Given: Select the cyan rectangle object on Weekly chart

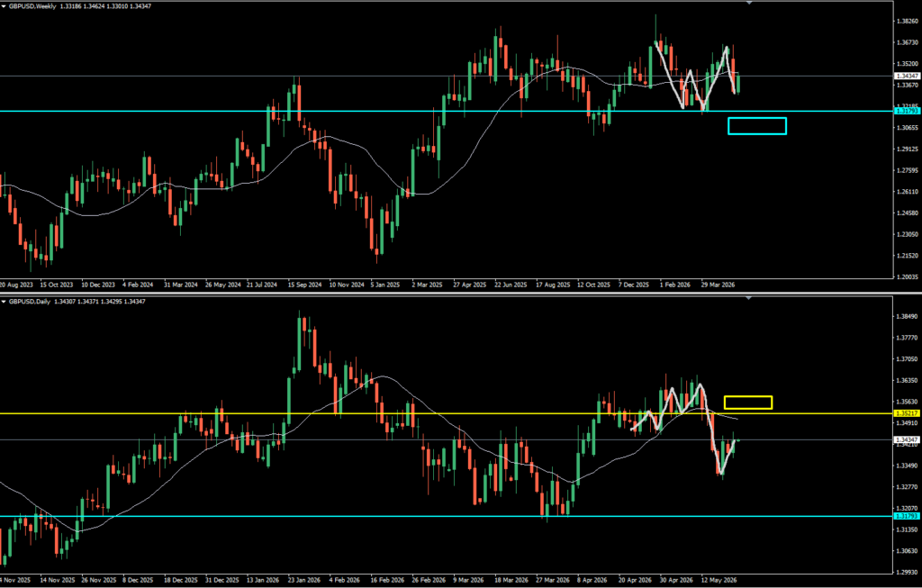Looking at the screenshot, I should pos(756,126).
